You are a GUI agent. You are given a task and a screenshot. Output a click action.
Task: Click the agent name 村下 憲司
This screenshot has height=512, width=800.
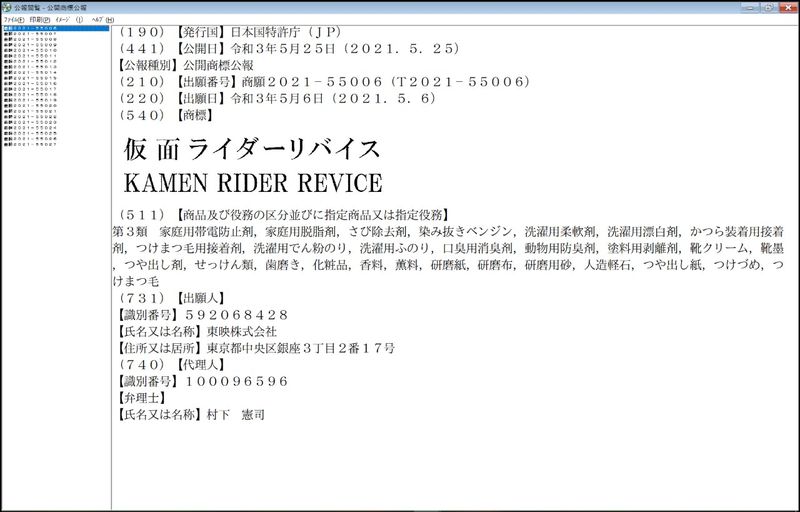pos(236,414)
